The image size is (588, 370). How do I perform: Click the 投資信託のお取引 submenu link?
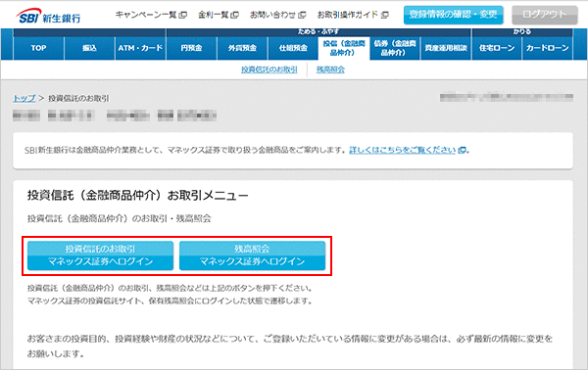point(269,69)
